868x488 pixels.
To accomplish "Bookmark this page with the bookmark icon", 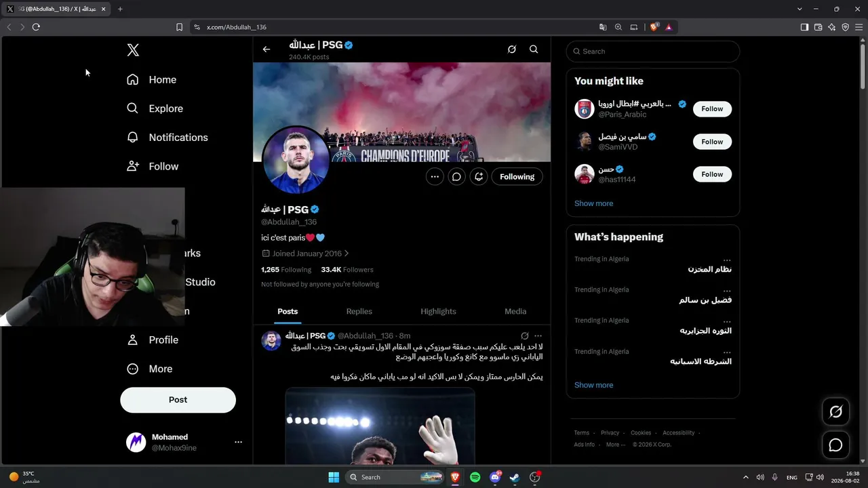I will click(179, 27).
